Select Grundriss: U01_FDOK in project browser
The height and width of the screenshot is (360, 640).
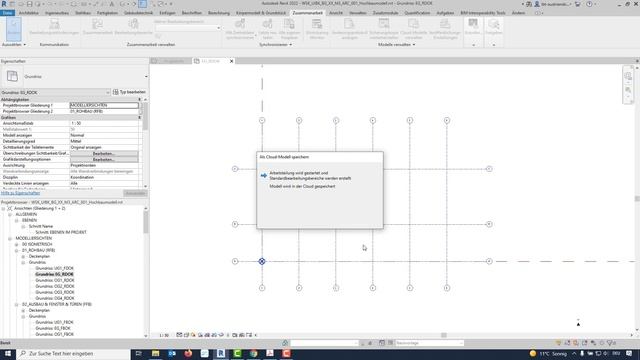(55, 269)
